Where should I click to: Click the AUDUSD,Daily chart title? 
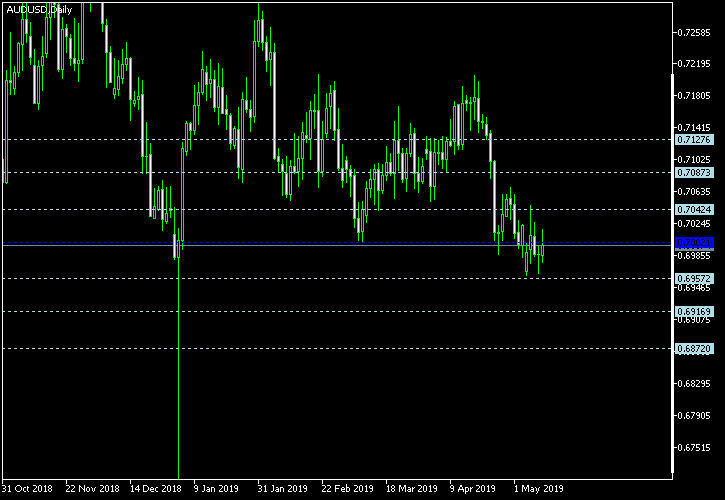[x=39, y=10]
